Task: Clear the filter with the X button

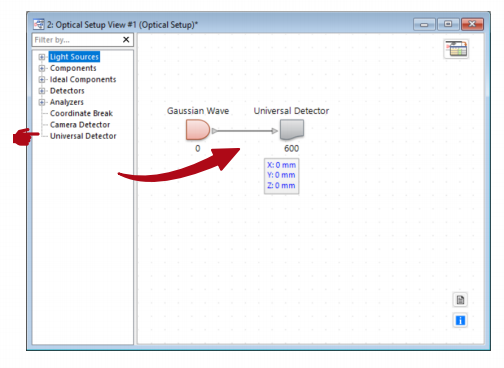Action: click(126, 40)
